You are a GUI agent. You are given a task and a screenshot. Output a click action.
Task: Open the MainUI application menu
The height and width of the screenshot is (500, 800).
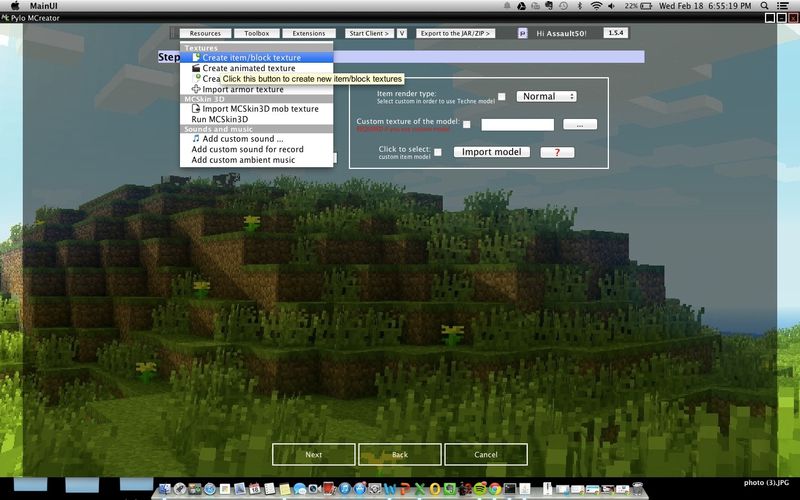point(43,6)
